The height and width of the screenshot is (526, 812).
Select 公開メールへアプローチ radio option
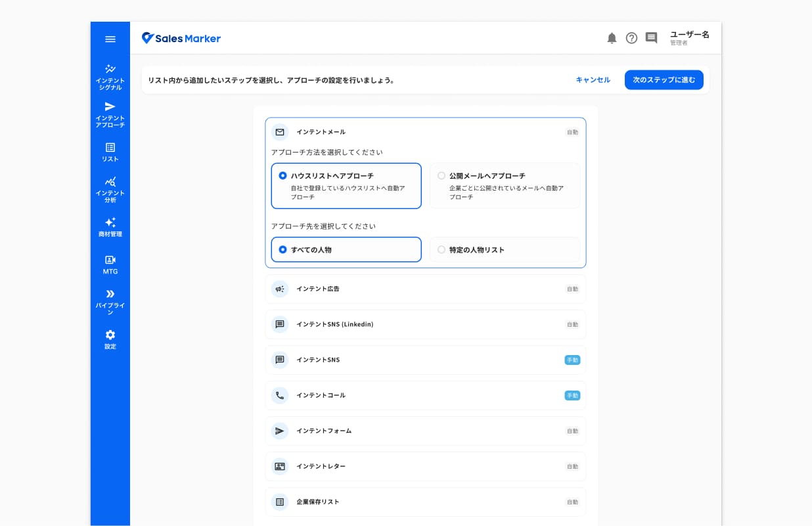(x=505, y=186)
